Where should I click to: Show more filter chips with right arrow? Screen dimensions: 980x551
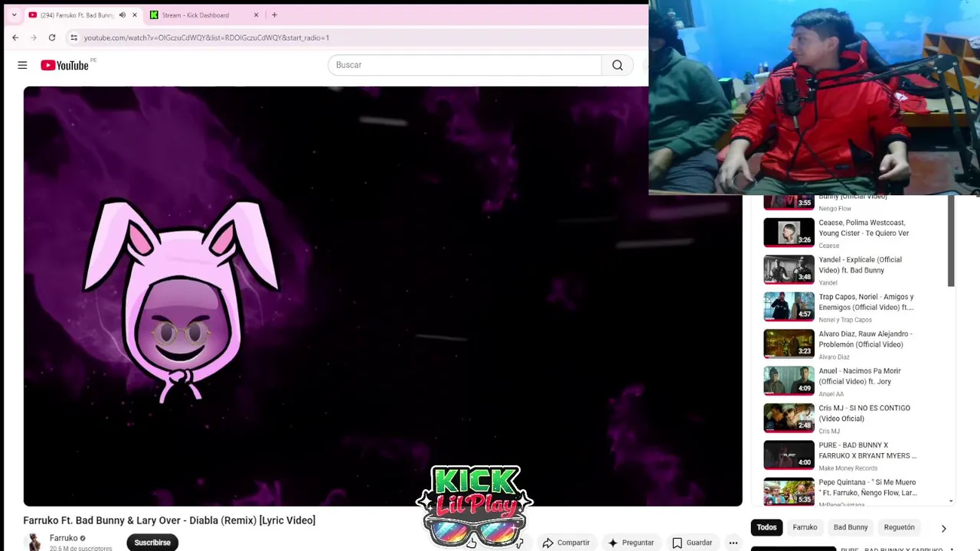pyautogui.click(x=943, y=528)
